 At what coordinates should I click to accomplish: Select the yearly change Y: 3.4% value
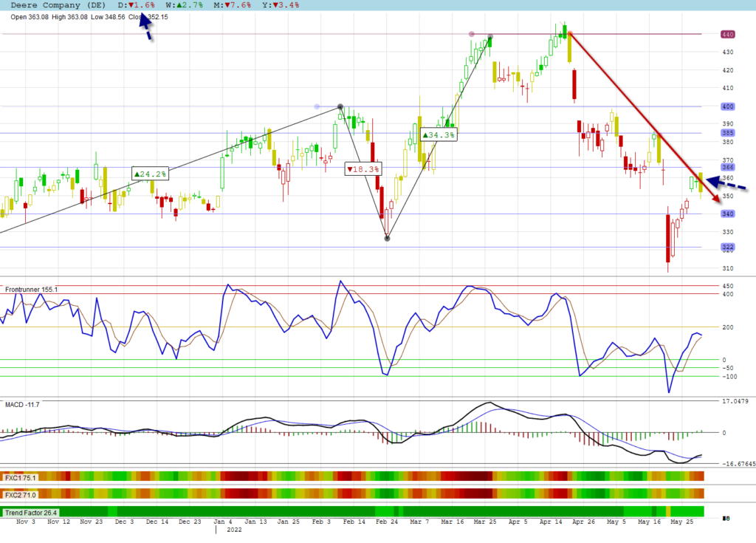click(281, 5)
